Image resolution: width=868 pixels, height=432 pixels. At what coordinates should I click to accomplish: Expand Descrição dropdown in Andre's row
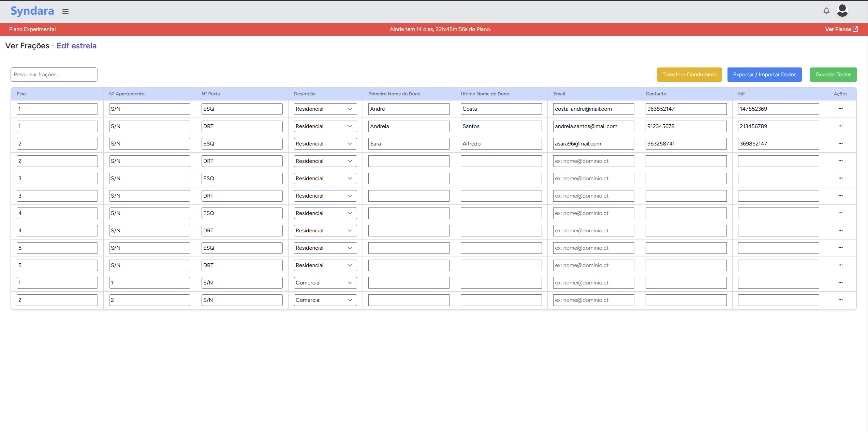325,109
